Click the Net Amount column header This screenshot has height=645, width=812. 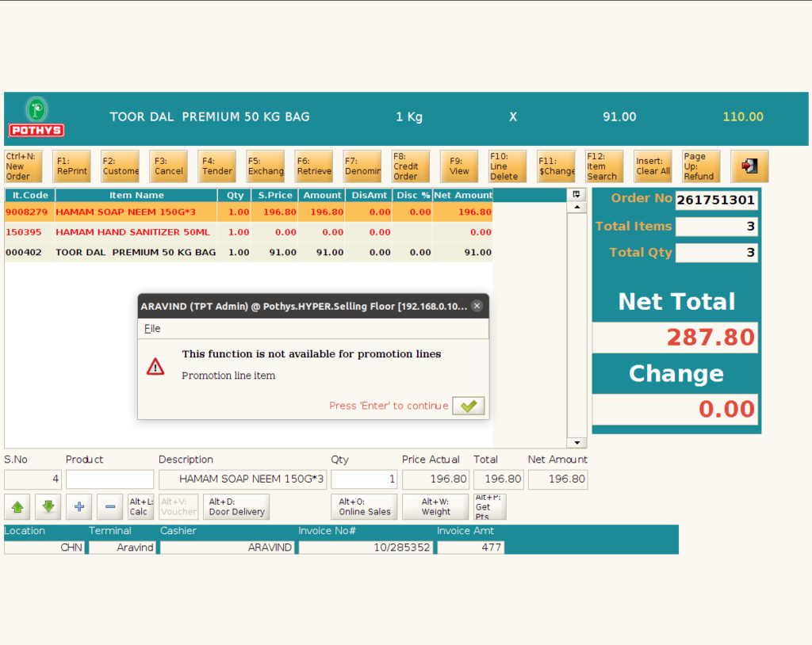(x=463, y=195)
